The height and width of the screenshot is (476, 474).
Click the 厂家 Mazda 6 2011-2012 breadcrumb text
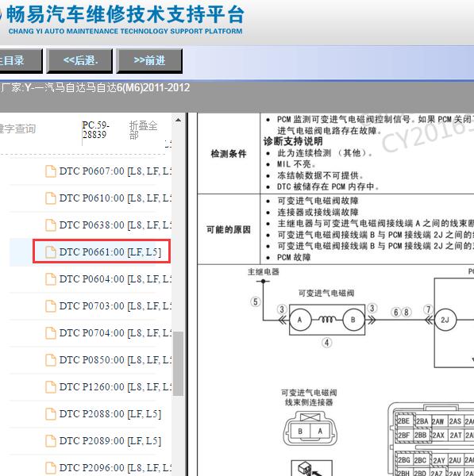tap(95, 88)
